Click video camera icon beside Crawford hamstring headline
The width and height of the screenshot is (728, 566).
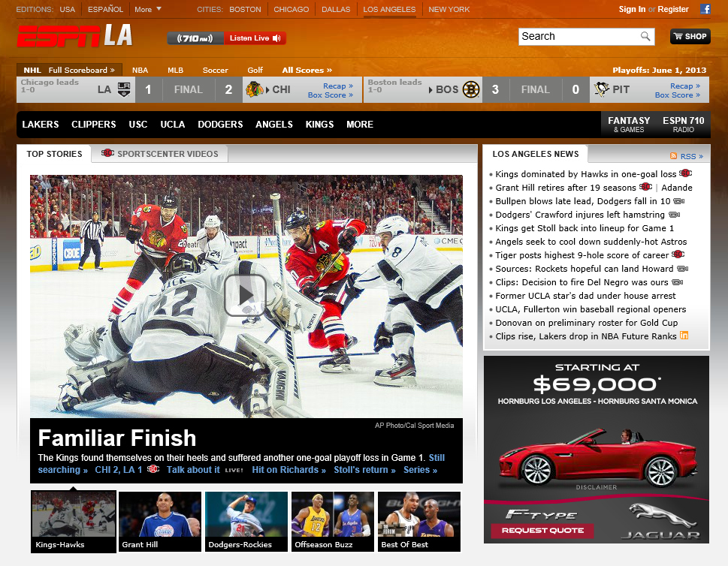click(674, 215)
